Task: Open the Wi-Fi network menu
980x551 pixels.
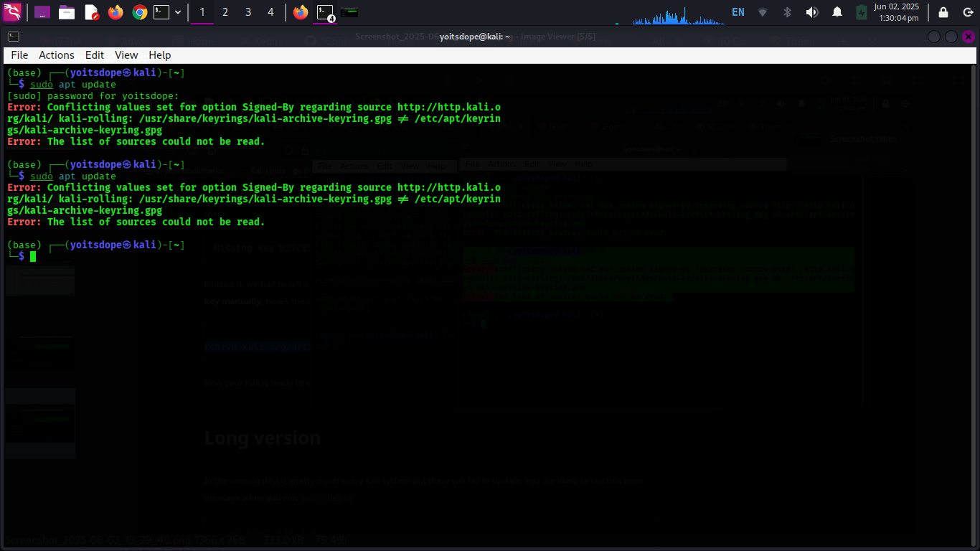Action: [x=763, y=12]
